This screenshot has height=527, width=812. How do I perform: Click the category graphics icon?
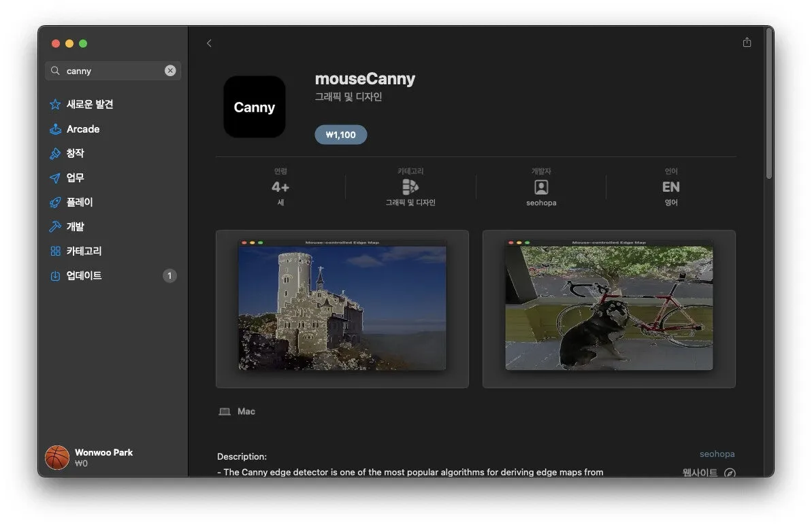(410, 187)
